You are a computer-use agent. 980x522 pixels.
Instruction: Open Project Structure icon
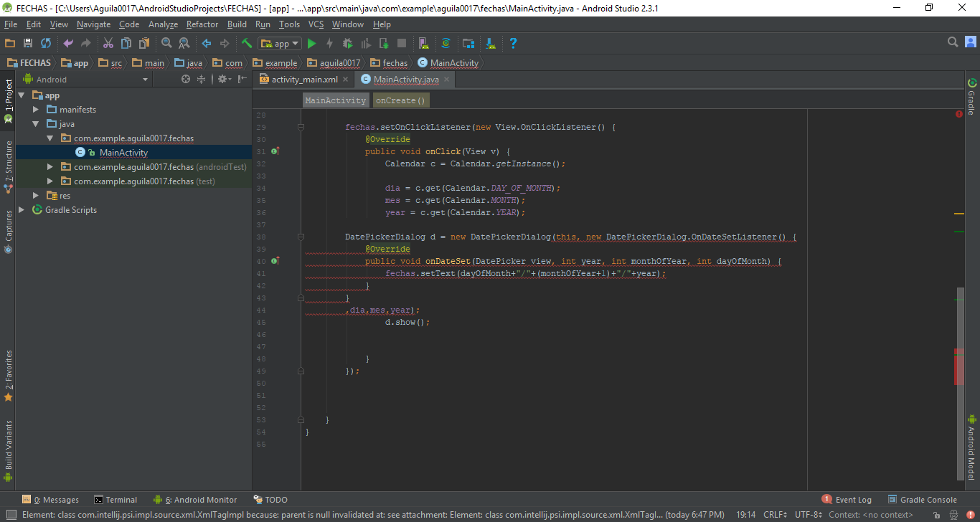(x=468, y=44)
